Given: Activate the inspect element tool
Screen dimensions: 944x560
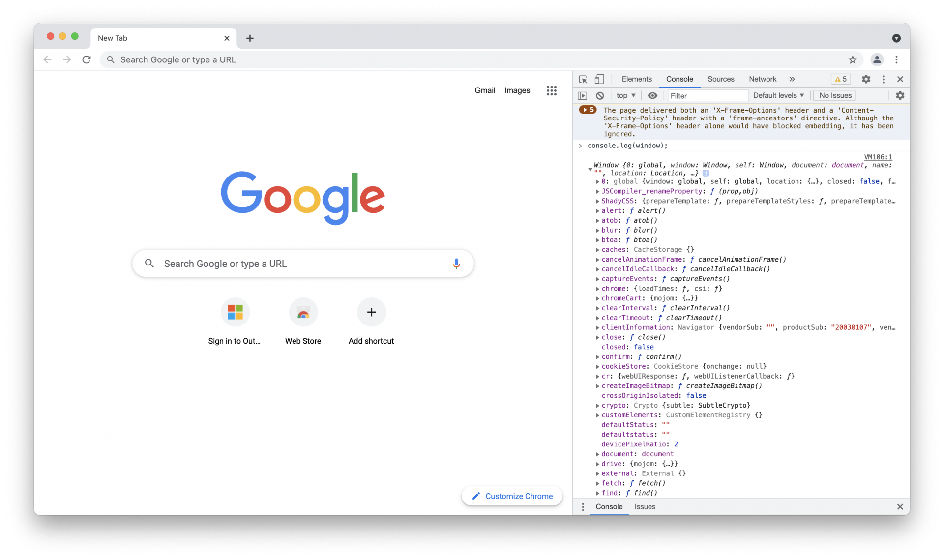Looking at the screenshot, I should (583, 79).
